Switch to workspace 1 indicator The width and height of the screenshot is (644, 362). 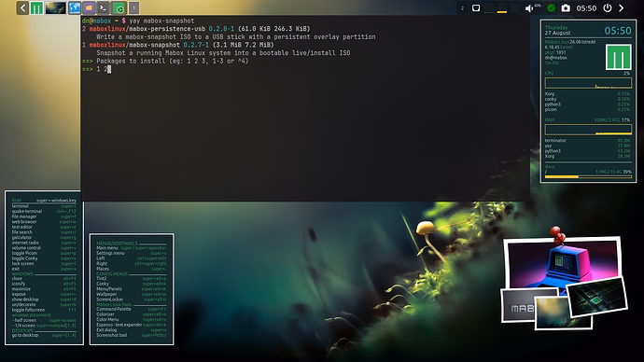[133, 7]
